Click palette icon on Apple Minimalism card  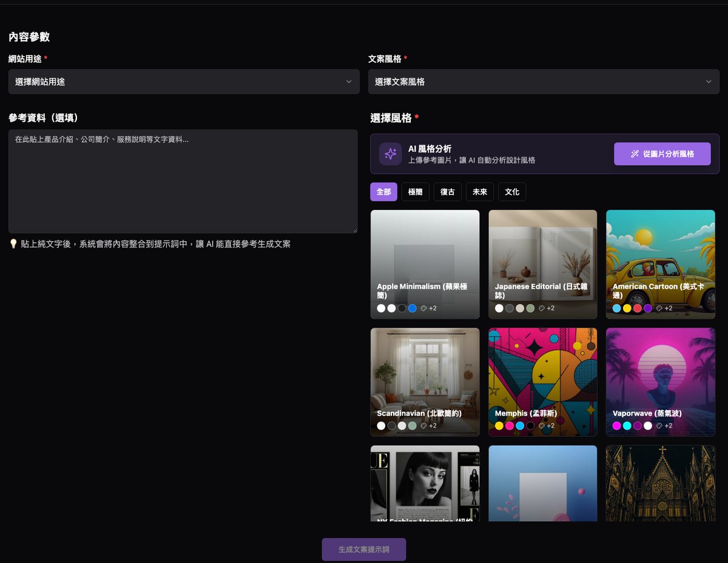(x=423, y=308)
